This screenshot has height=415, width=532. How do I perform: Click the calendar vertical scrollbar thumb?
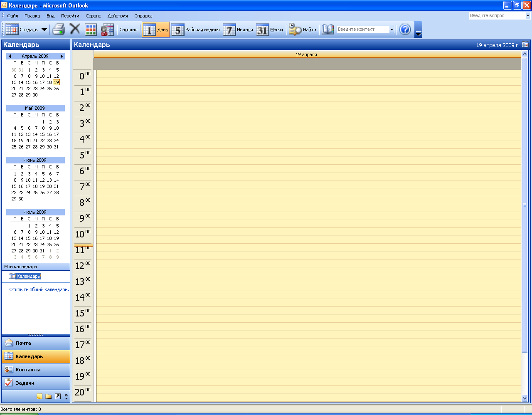525,205
